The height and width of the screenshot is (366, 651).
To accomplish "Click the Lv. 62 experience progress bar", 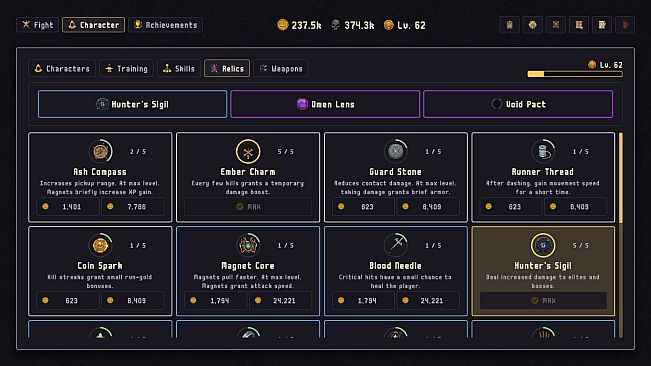I will point(575,74).
